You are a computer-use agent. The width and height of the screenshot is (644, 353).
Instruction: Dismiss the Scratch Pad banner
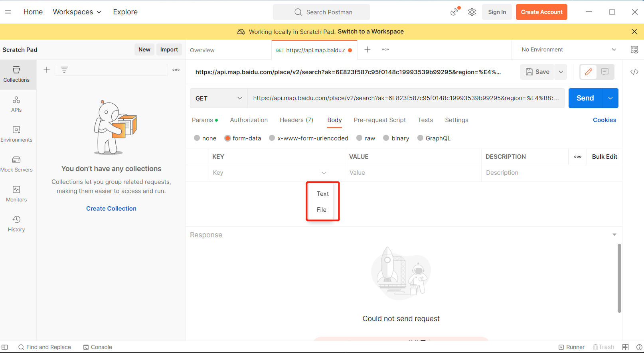(634, 32)
